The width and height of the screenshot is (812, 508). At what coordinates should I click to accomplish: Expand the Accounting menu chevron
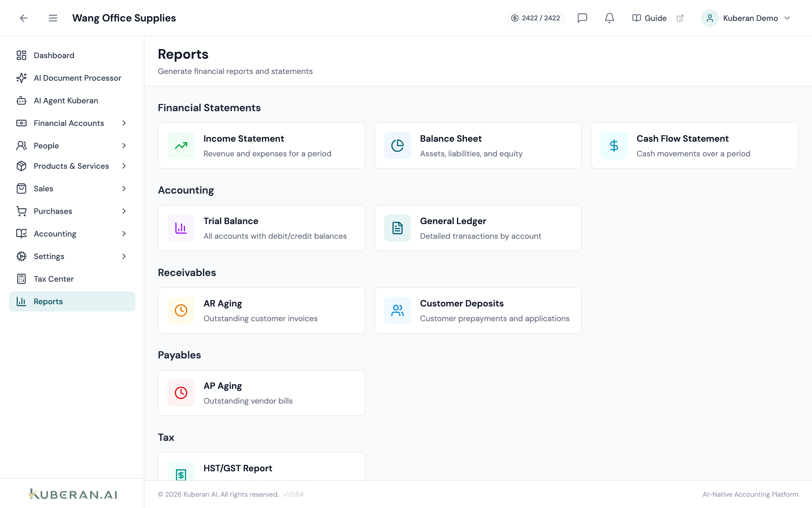[124, 233]
